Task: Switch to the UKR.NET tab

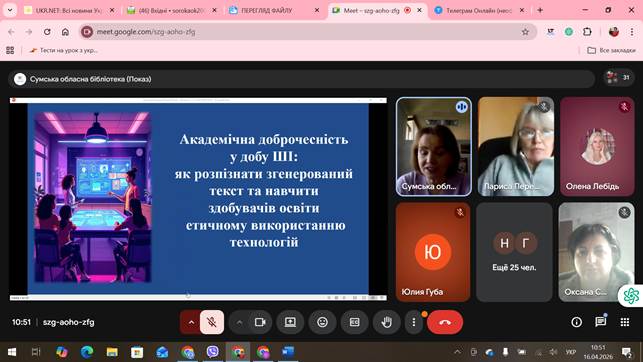Action: 69,11
